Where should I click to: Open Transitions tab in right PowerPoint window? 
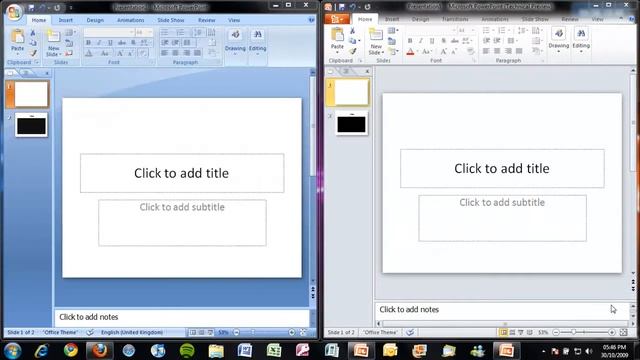pos(455,19)
